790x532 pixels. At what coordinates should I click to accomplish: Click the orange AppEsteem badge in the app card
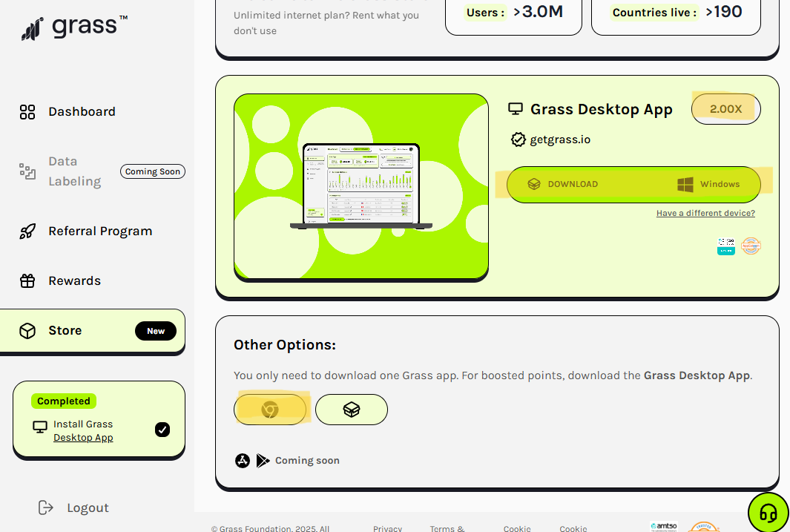point(751,246)
